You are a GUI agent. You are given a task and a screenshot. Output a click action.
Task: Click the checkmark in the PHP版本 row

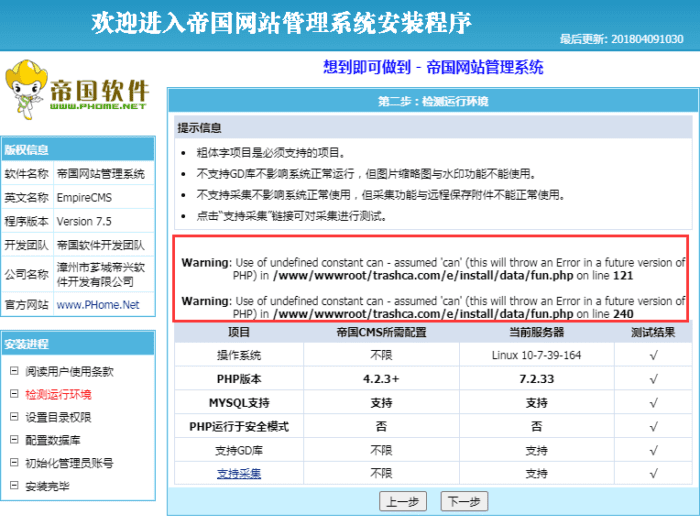tap(652, 379)
